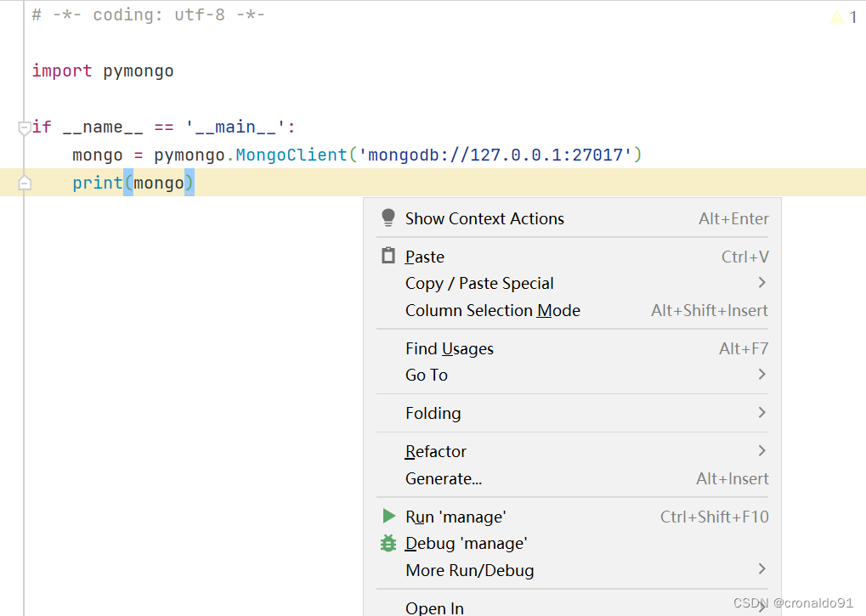
Task: Select Find Usages in context menu
Action: pos(572,348)
